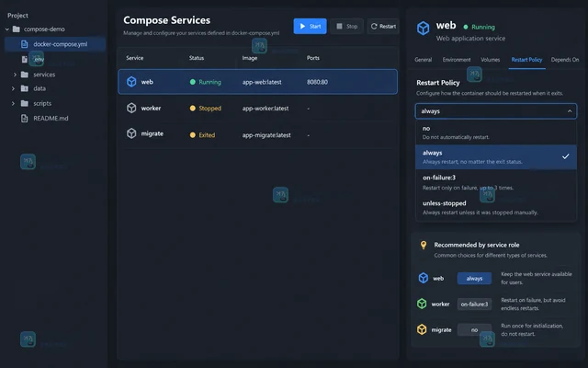Click the scripts folder icon

25,103
